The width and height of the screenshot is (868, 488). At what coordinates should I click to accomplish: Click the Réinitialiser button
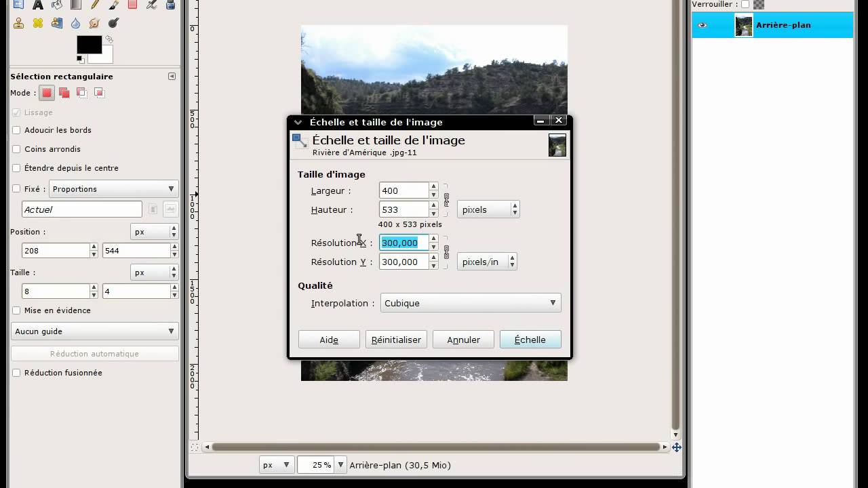pos(396,340)
